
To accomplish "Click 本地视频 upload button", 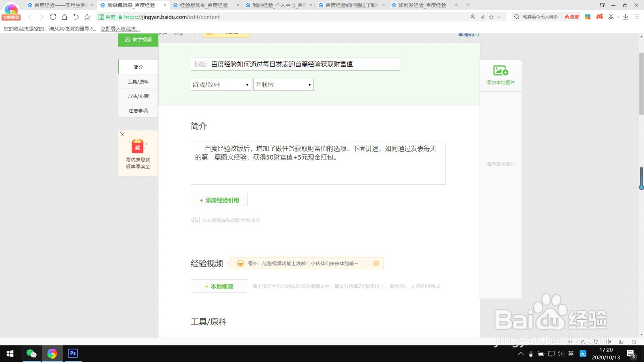I will (219, 286).
